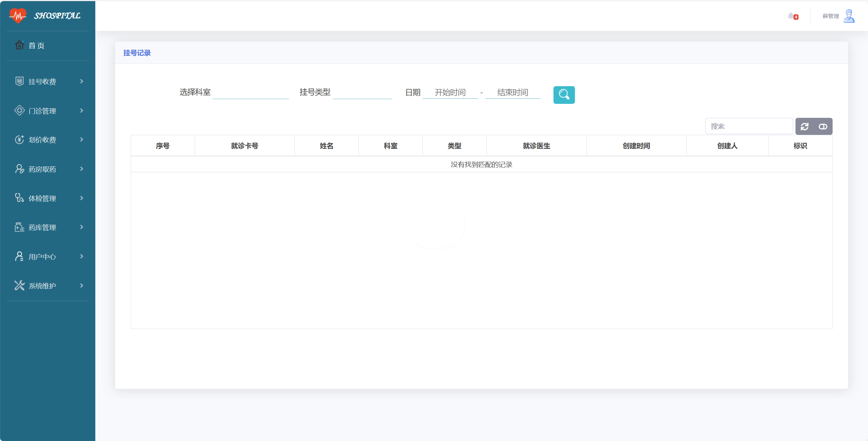Click the 药房取药 person icon
The height and width of the screenshot is (441, 868).
[x=19, y=169]
